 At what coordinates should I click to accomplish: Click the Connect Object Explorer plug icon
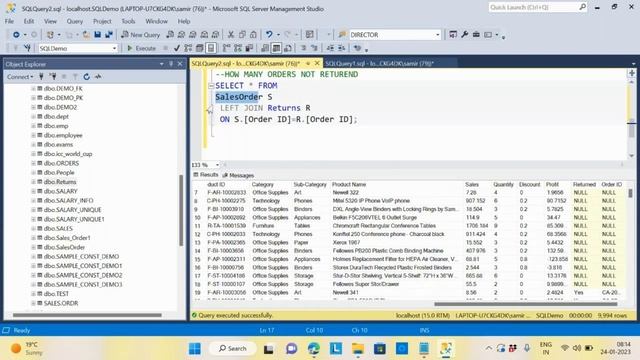pyautogui.click(x=41, y=77)
